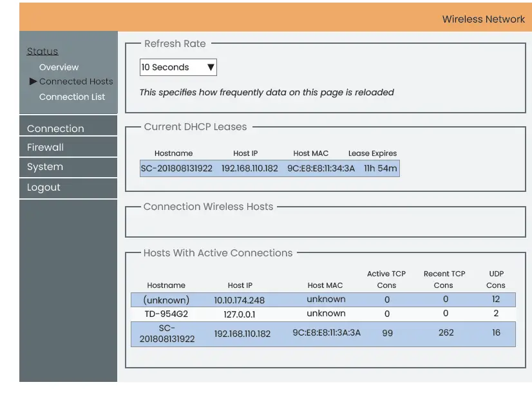This screenshot has width=532, height=398.
Task: Go to the Connection List page
Action: coord(72,97)
